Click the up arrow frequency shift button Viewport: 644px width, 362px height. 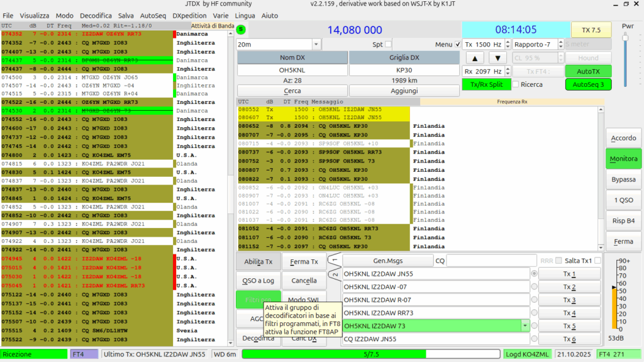pyautogui.click(x=475, y=58)
